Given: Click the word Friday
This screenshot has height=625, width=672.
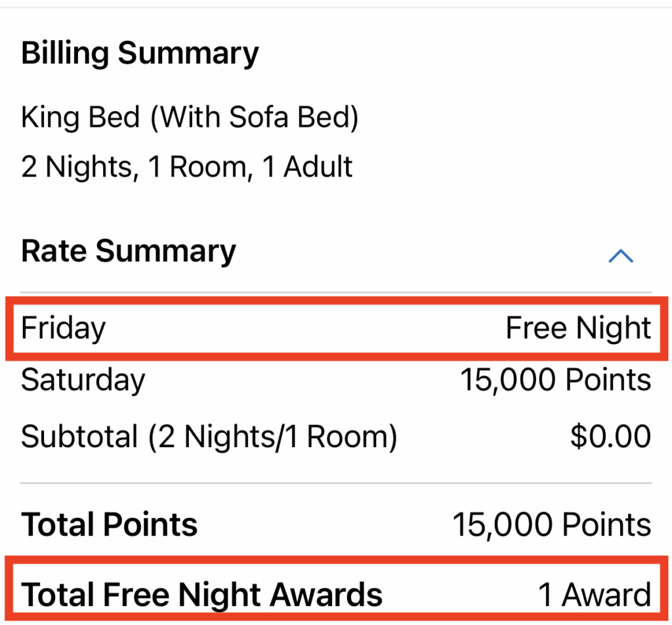Looking at the screenshot, I should (63, 328).
